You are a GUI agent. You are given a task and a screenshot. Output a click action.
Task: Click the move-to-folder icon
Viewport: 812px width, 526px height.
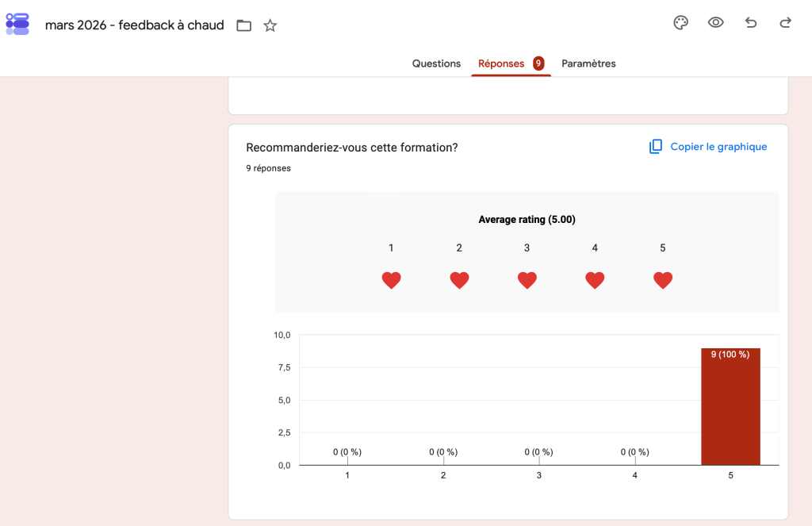coord(244,25)
